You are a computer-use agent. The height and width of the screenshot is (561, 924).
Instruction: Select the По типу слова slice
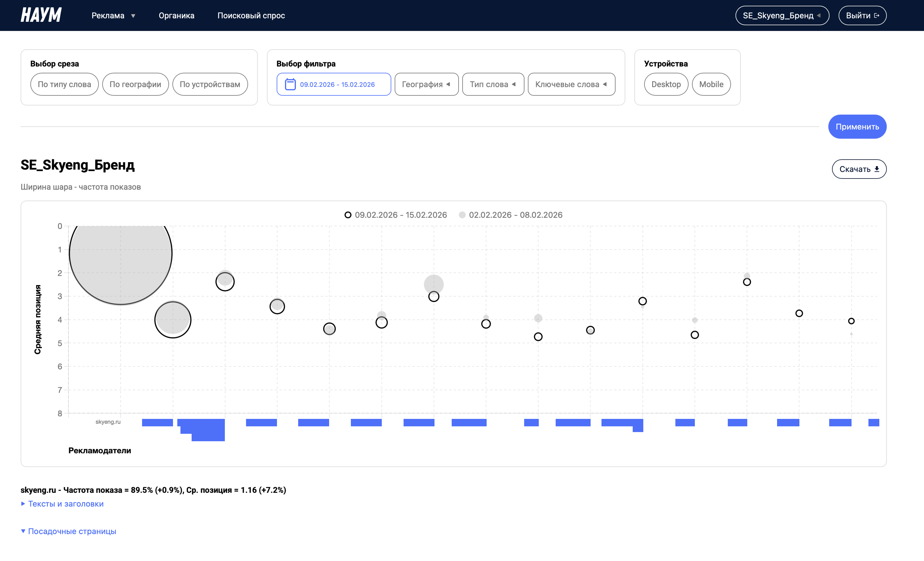[64, 84]
